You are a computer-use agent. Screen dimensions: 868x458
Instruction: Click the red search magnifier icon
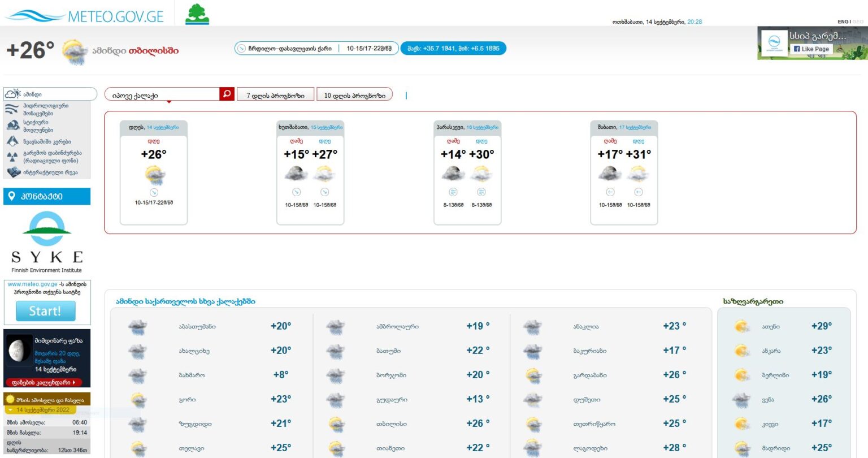click(226, 93)
